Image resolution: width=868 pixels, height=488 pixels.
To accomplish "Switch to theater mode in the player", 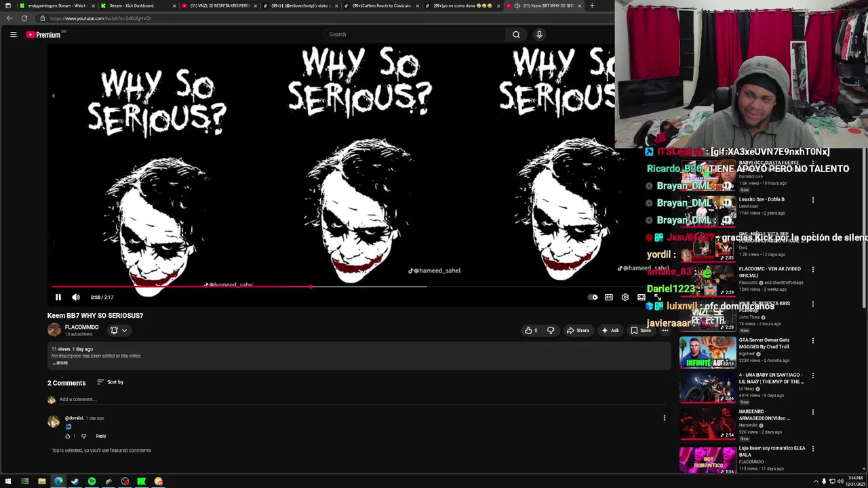I will point(641,297).
